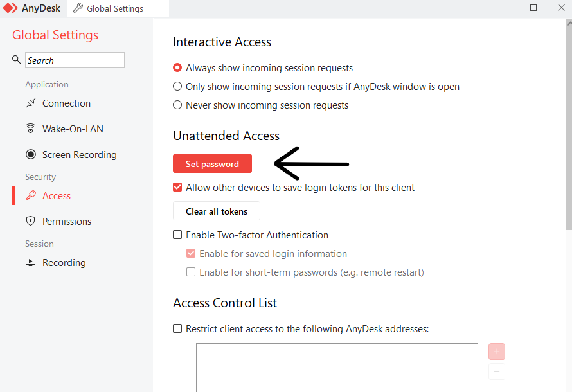The width and height of the screenshot is (572, 392).
Task: Click the Permissions shield icon
Action: pos(31,221)
